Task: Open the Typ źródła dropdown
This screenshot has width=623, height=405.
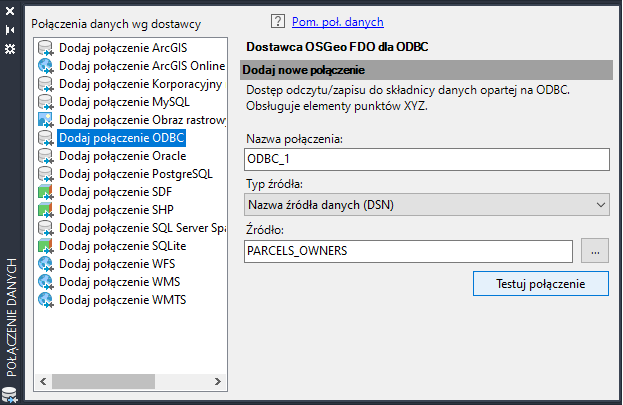Action: 427,205
